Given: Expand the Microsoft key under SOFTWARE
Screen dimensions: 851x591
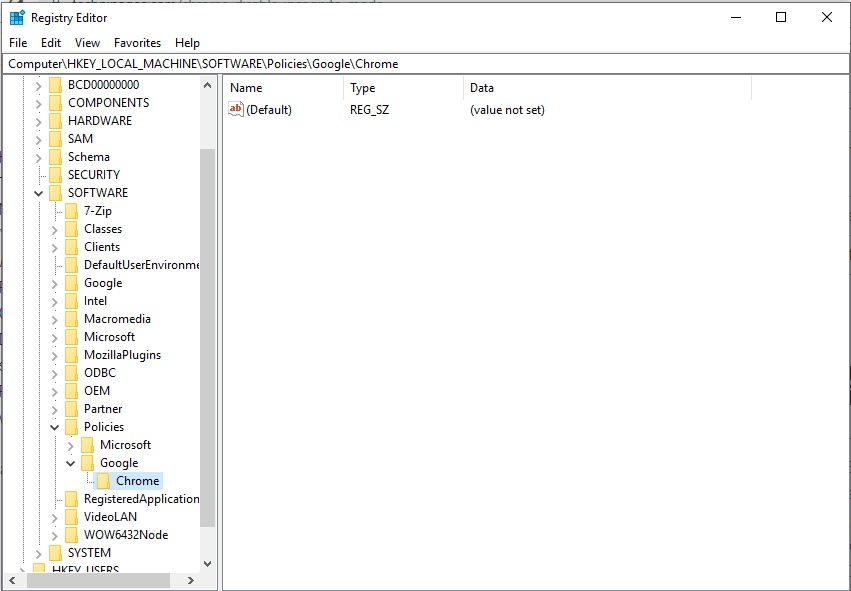Looking at the screenshot, I should tap(54, 338).
